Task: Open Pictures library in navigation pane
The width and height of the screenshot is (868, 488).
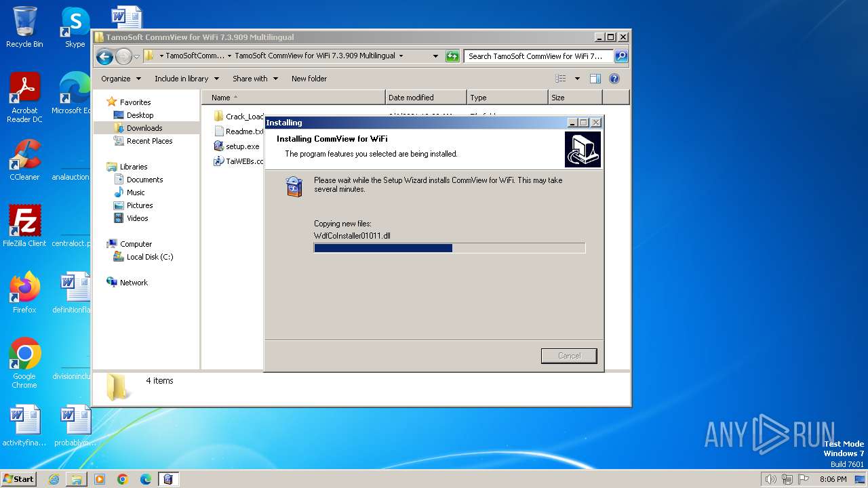Action: [x=134, y=205]
